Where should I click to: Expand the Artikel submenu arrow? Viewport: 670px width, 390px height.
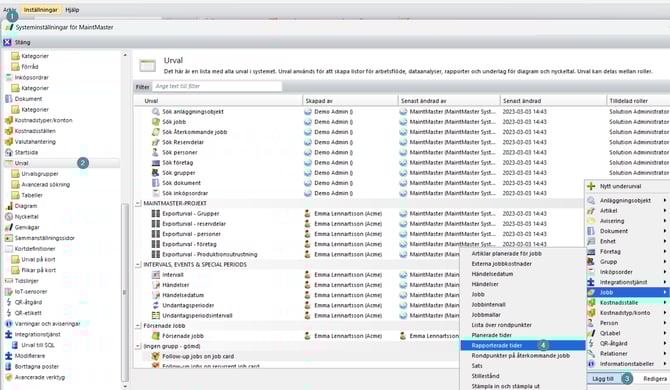coord(665,211)
